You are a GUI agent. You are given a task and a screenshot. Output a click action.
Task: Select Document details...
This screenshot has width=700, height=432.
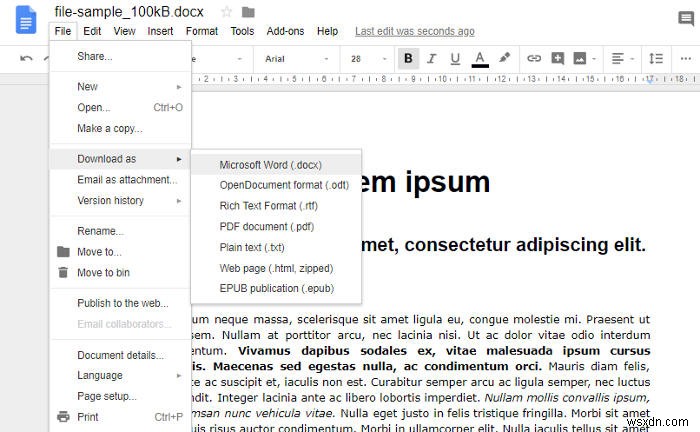click(x=120, y=355)
